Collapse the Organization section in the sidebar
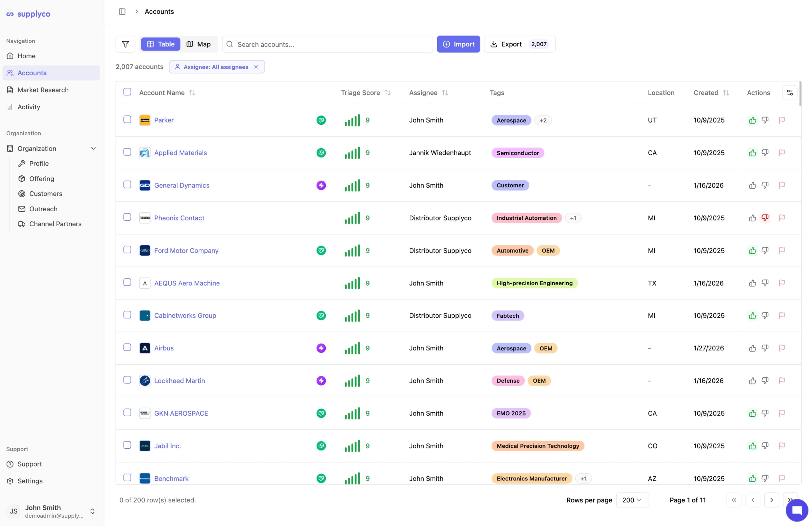Viewport: 812px width, 526px height. tap(93, 148)
